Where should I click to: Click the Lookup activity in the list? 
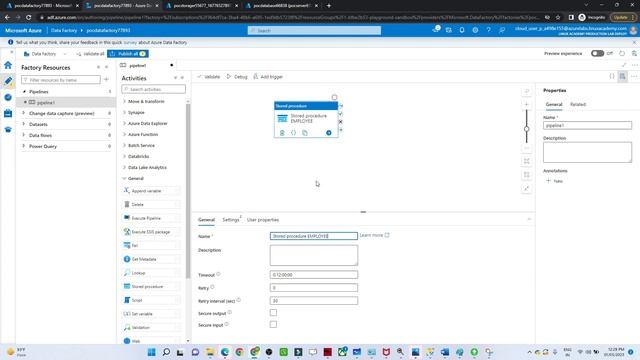tap(151, 273)
